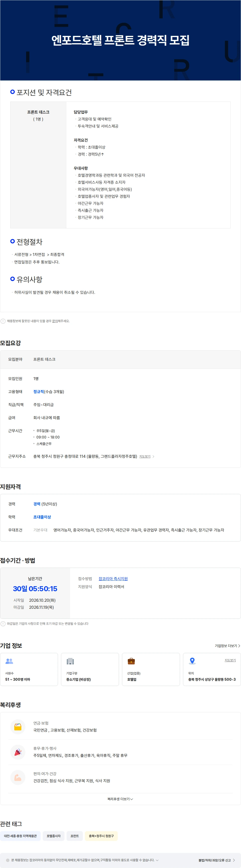Click the remaining time 30일 countdown
The image size is (241, 868).
(x=35, y=589)
